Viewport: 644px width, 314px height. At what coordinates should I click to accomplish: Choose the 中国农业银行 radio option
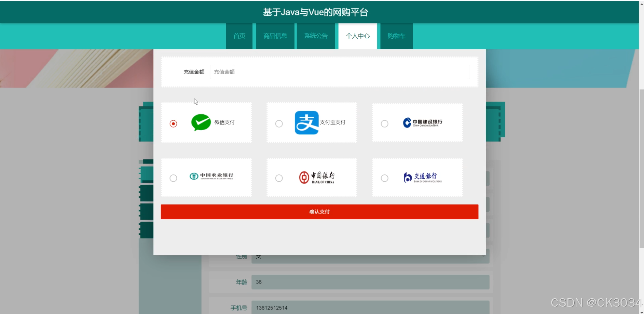(174, 178)
